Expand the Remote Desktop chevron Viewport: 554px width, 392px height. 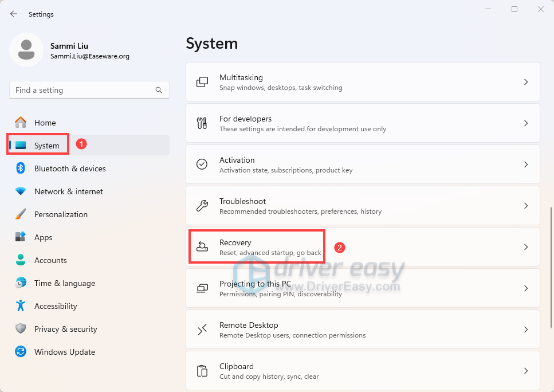click(526, 329)
